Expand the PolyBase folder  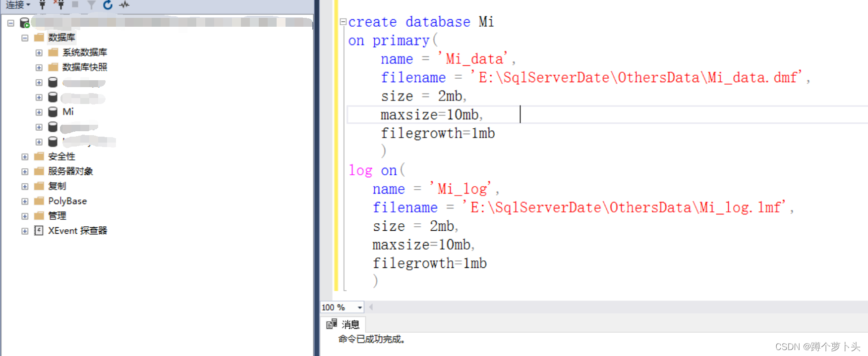pos(25,201)
